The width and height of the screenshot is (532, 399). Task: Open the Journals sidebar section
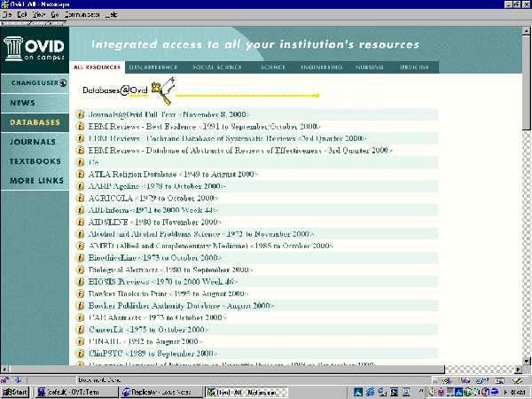35,142
